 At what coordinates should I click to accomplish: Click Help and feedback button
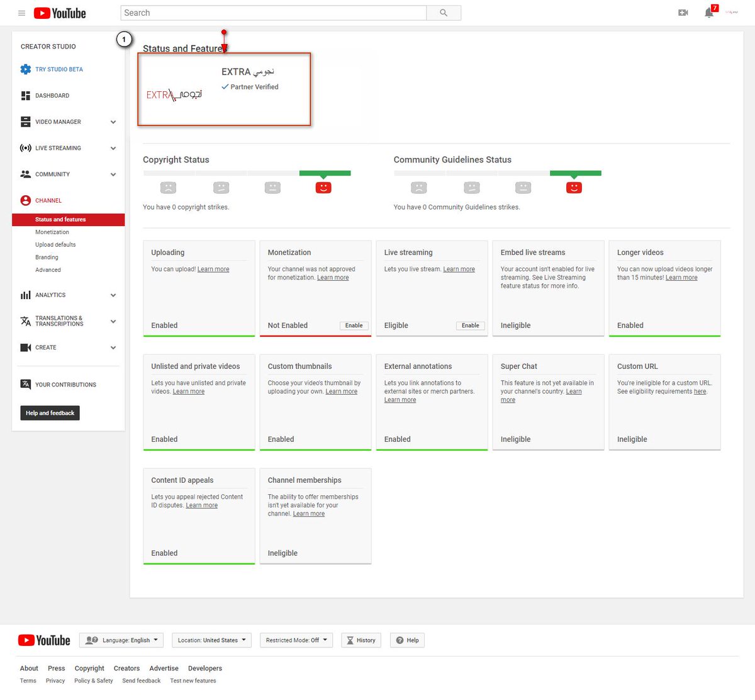point(50,413)
